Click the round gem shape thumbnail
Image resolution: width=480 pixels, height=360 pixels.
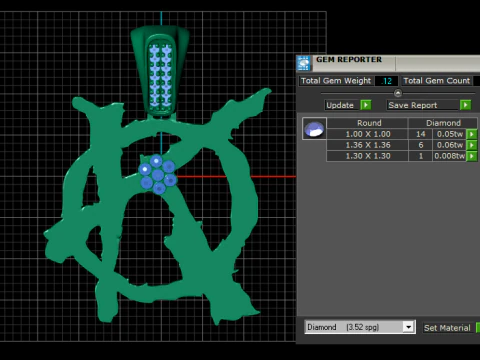314,128
